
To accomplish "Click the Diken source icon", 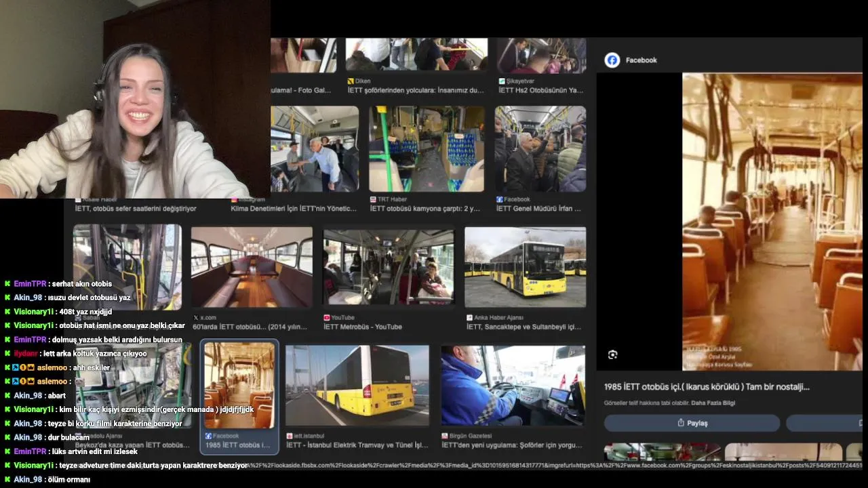I will coord(351,81).
